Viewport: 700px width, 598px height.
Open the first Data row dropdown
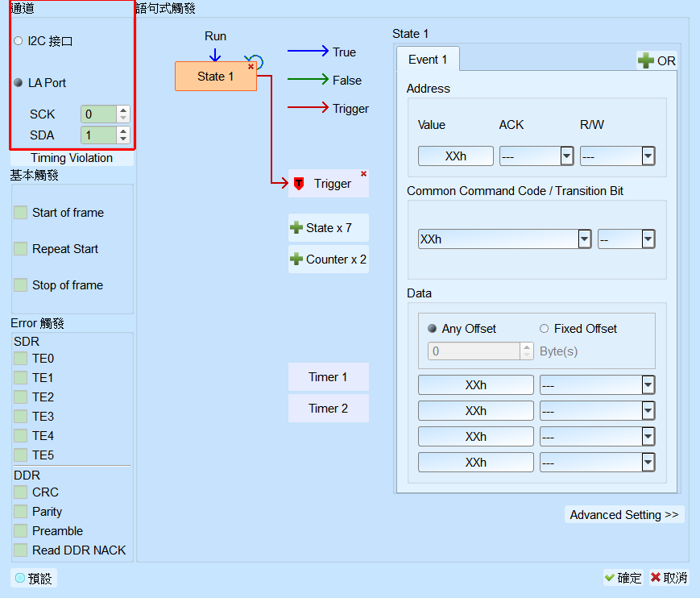click(598, 385)
